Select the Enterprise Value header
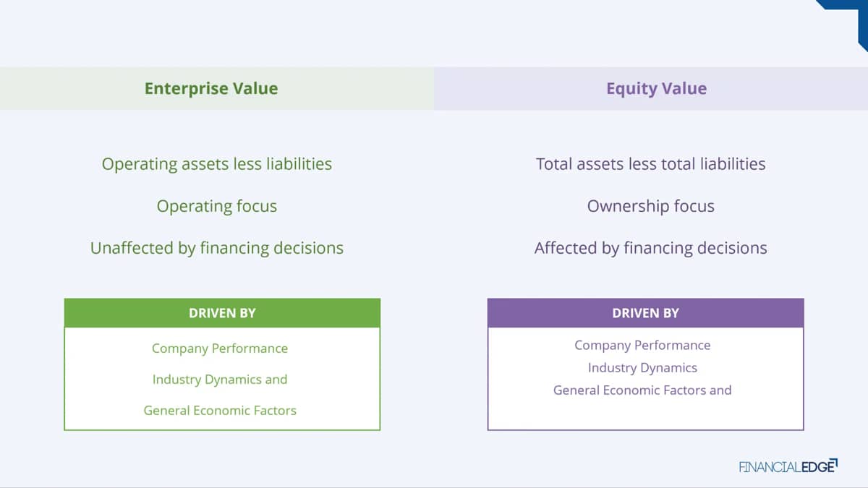 click(211, 89)
